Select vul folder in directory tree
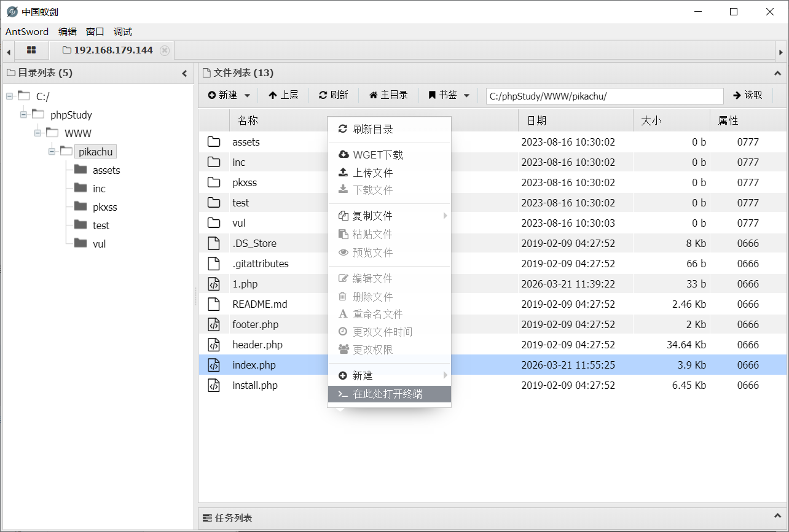Image resolution: width=789 pixels, height=532 pixels. coord(99,244)
